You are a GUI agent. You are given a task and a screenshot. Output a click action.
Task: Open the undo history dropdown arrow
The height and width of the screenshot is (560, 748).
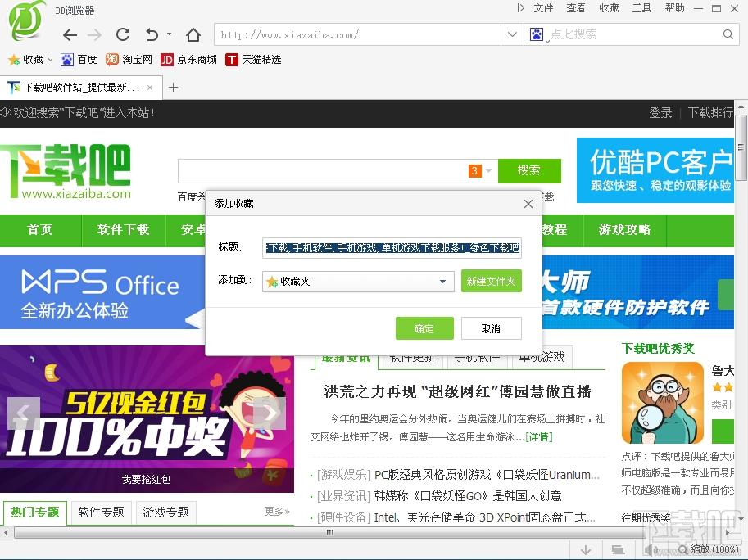170,34
